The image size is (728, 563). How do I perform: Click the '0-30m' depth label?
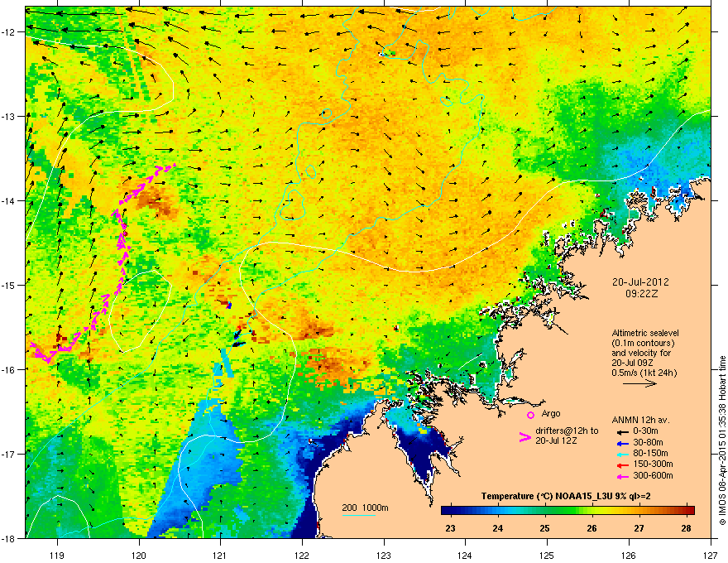645,431
